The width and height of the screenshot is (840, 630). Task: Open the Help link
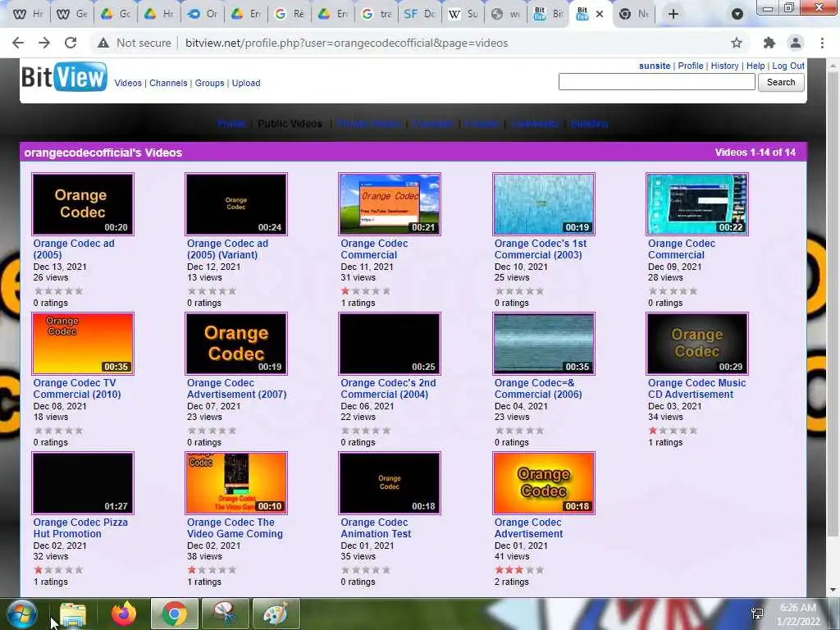point(756,66)
